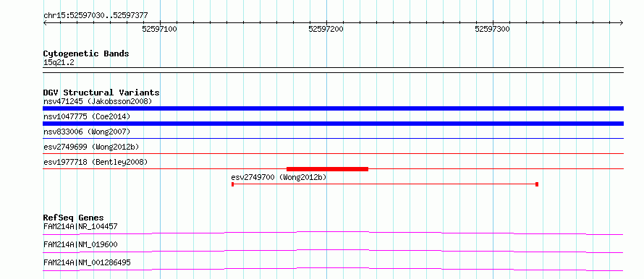Open variant esv2749700 (Wong2012b) label
This screenshot has height=279, width=644.
(279, 177)
